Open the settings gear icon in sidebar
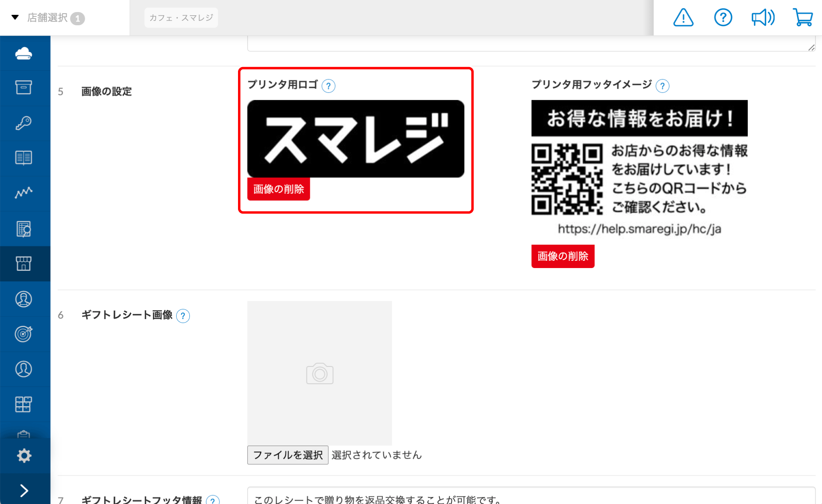Image resolution: width=822 pixels, height=504 pixels. 24,455
